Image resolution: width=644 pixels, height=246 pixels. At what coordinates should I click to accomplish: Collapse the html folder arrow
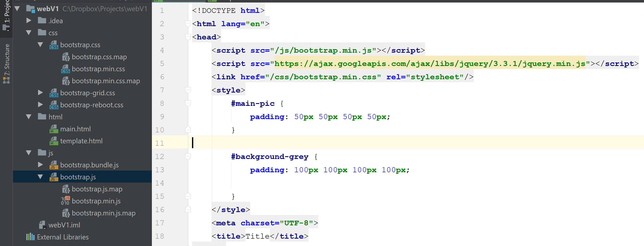pyautogui.click(x=29, y=117)
